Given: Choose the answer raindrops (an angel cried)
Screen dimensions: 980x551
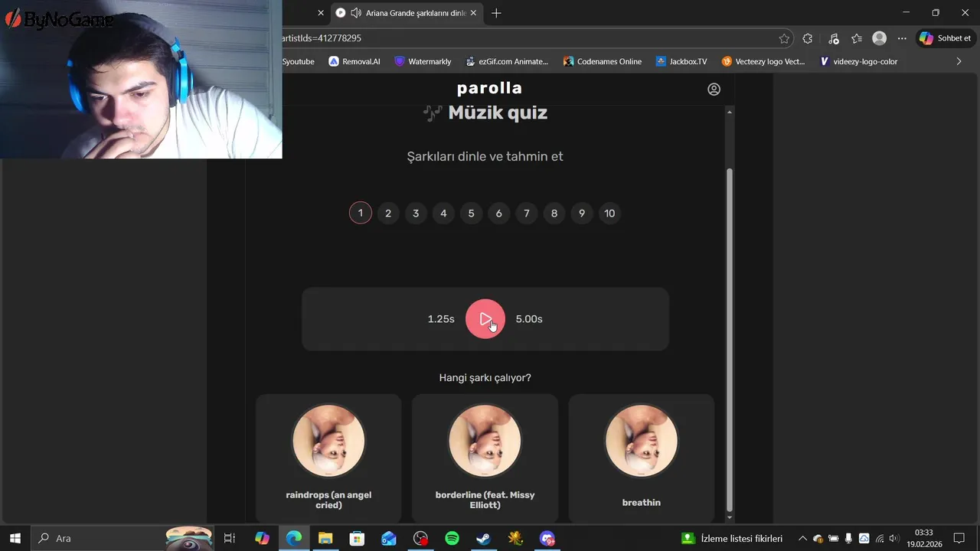Looking at the screenshot, I should tap(328, 458).
